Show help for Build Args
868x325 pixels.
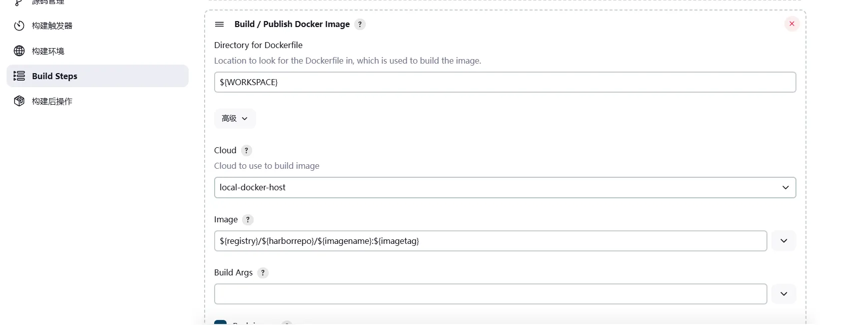tap(263, 272)
